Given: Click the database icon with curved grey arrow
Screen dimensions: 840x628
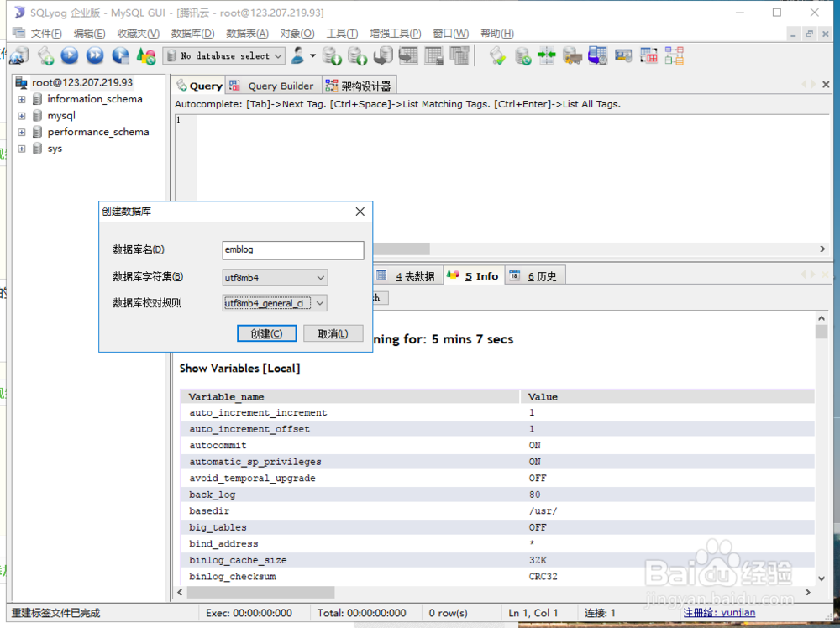Looking at the screenshot, I should coord(382,55).
